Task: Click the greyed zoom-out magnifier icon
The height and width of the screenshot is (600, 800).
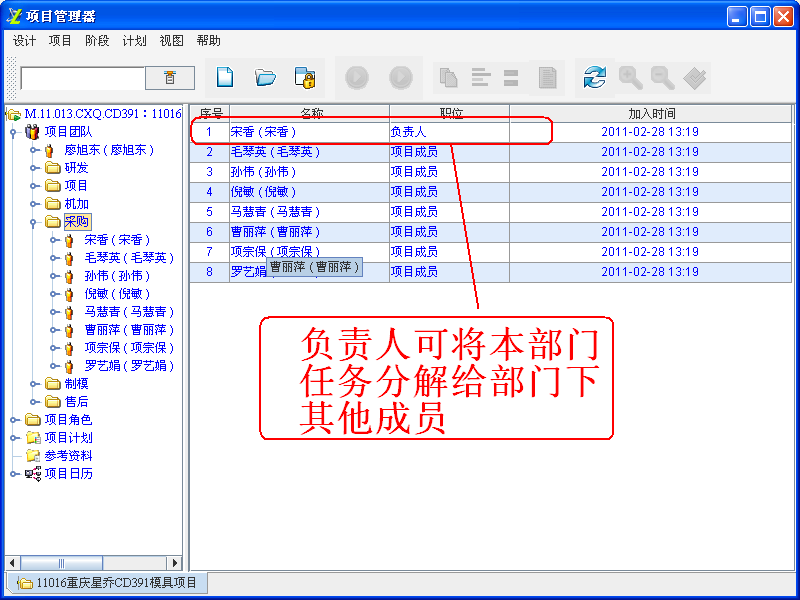Action: [x=663, y=78]
